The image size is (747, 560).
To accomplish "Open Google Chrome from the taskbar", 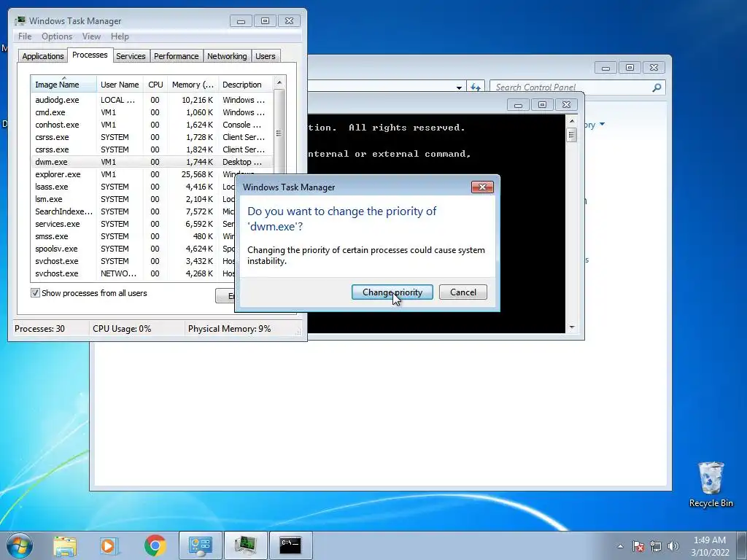I will pos(155,545).
